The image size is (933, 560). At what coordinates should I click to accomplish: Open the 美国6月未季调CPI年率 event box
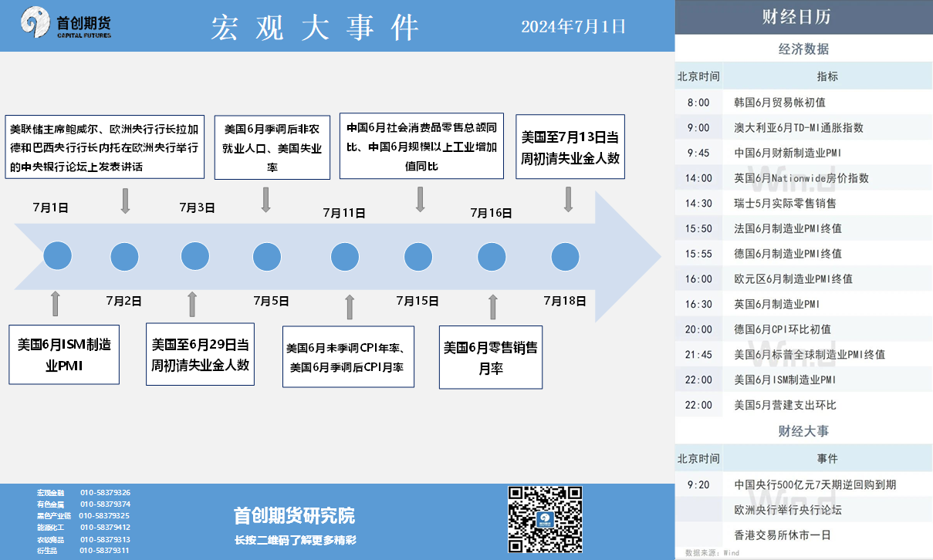click(349, 356)
